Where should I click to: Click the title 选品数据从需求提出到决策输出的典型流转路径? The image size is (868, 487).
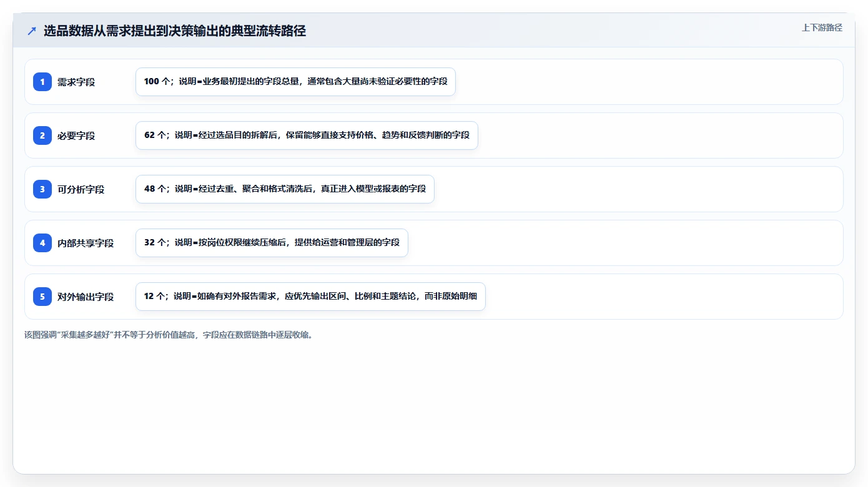click(175, 31)
